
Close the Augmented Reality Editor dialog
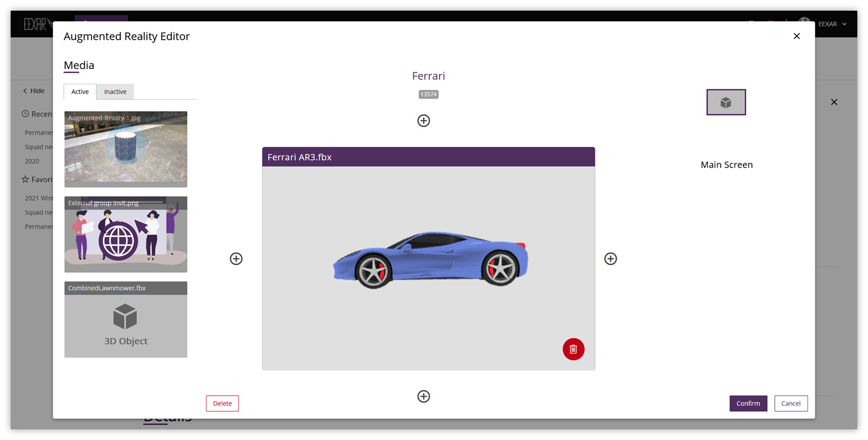click(x=797, y=36)
